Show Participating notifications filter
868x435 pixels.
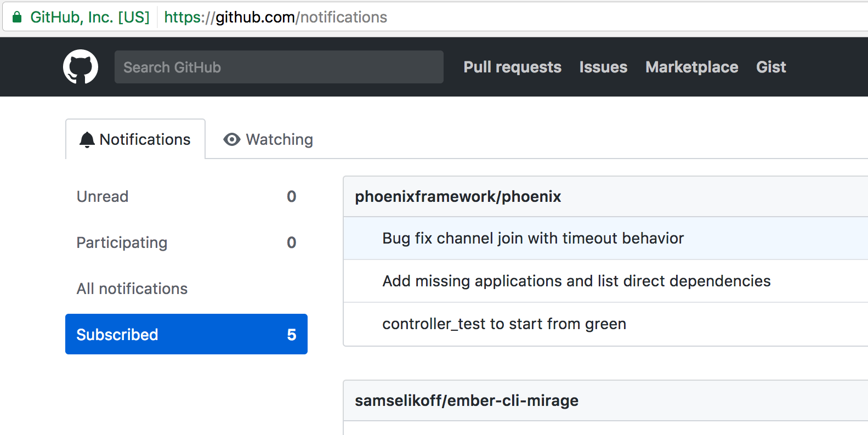(186, 242)
